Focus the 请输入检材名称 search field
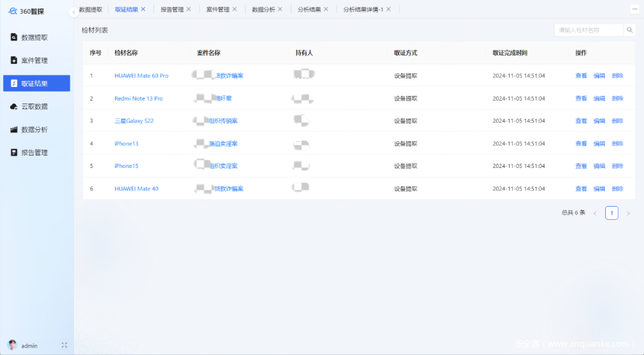 coord(588,30)
